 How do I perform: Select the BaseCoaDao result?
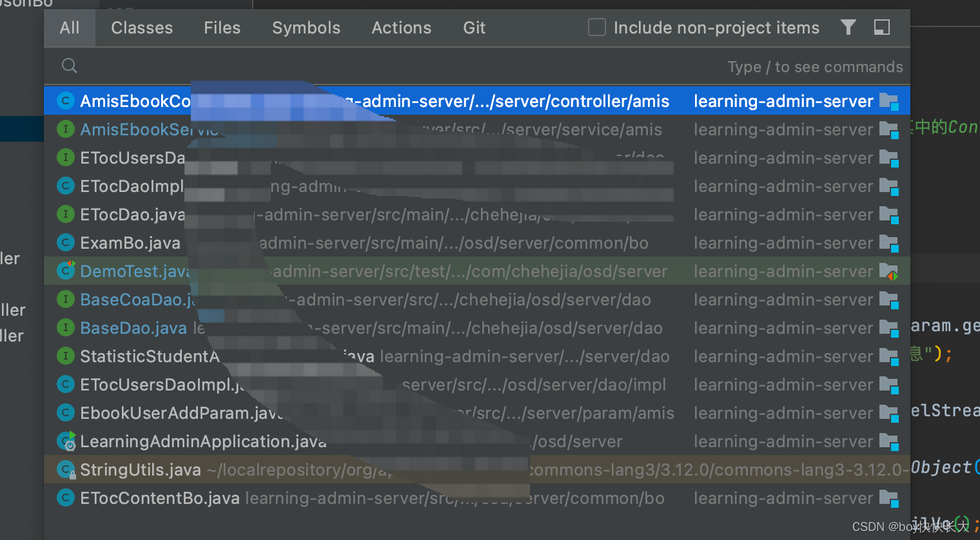click(477, 300)
